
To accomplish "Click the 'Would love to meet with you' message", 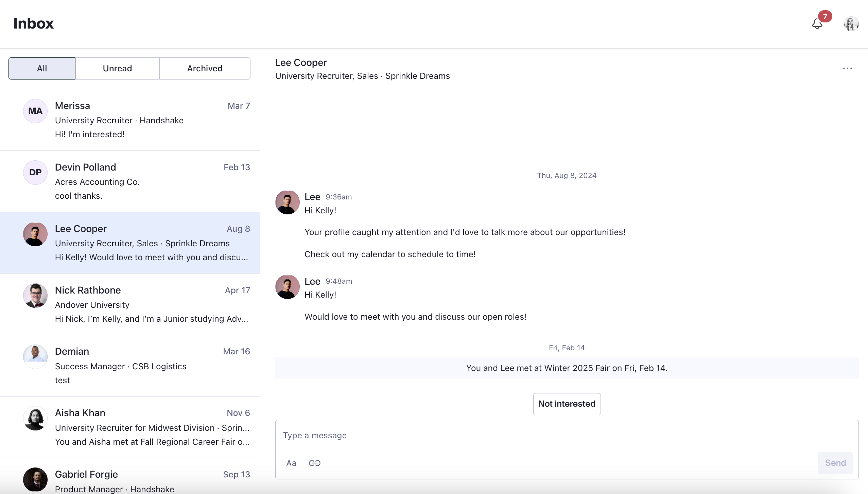I will pos(415,317).
